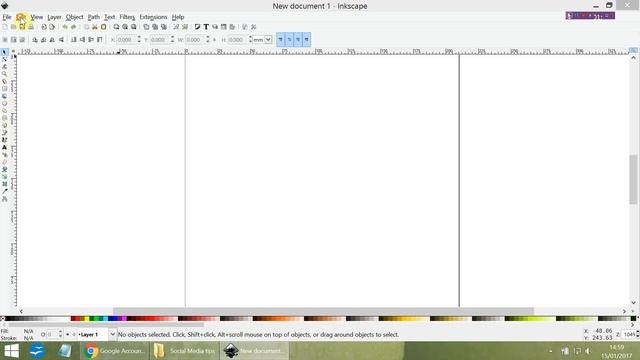Viewport: 640px width, 360px height.
Task: Select the Ellipse tool
Action: (x=4, y=103)
